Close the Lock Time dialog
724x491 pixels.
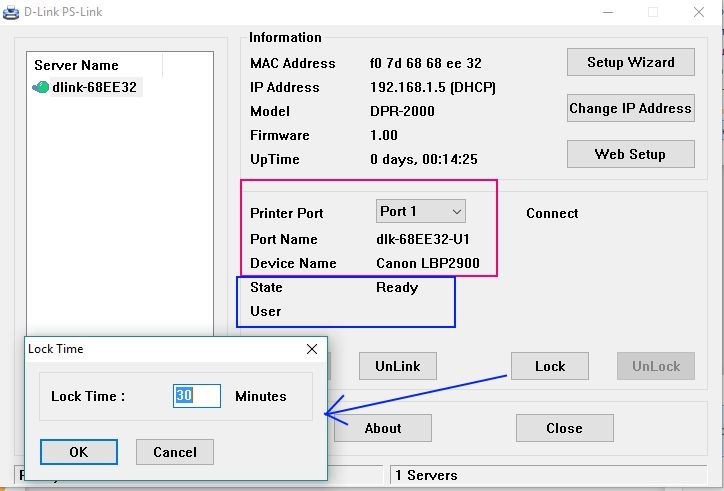click(x=312, y=349)
